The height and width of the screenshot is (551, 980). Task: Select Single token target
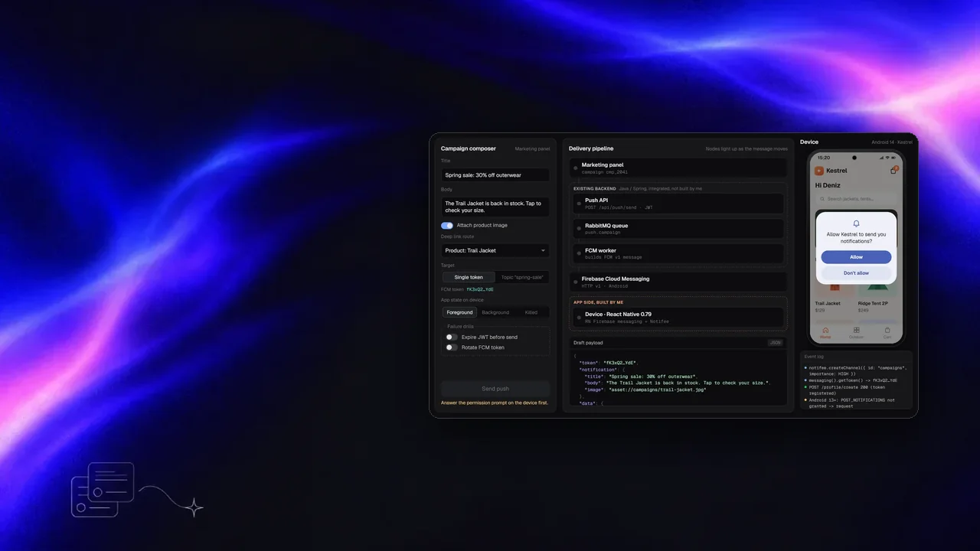click(469, 277)
